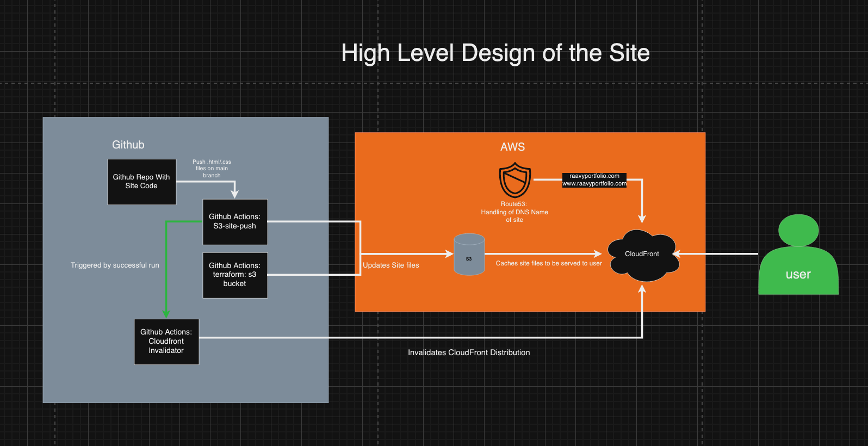Click 'Caches site files to be served' label
The image size is (868, 446).
click(x=549, y=263)
